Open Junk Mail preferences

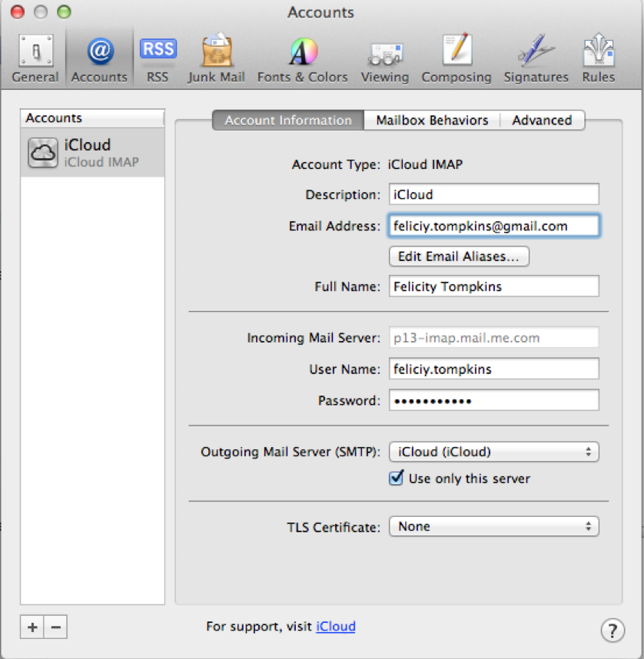click(216, 59)
